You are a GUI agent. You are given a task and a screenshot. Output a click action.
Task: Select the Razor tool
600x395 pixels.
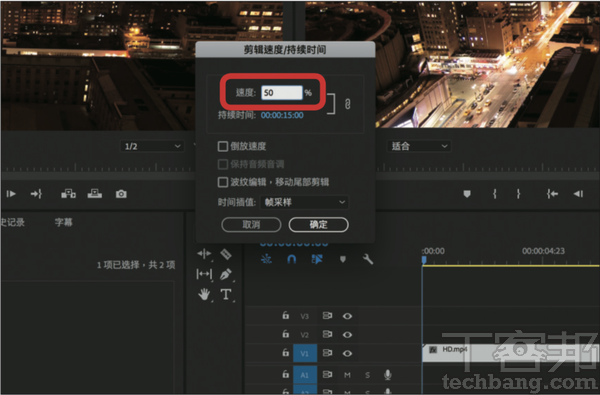(x=226, y=254)
